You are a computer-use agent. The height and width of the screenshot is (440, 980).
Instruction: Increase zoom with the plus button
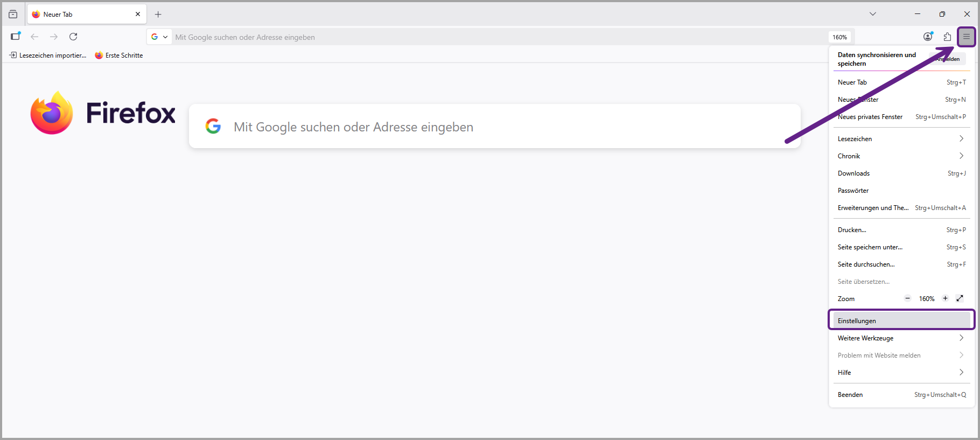pyautogui.click(x=945, y=298)
